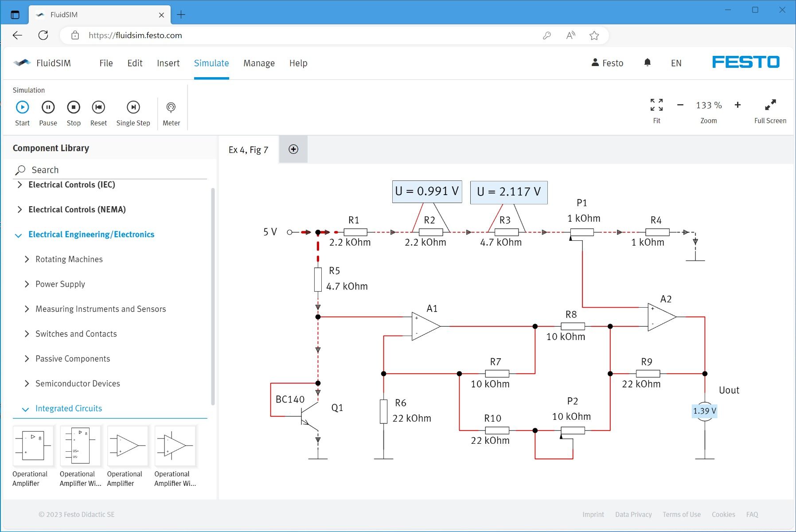Bookmark page with star icon
The image size is (796, 532).
click(594, 35)
